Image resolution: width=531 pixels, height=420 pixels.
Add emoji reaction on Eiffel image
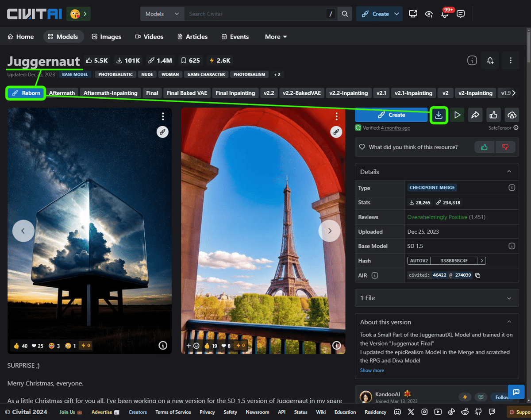(193, 346)
